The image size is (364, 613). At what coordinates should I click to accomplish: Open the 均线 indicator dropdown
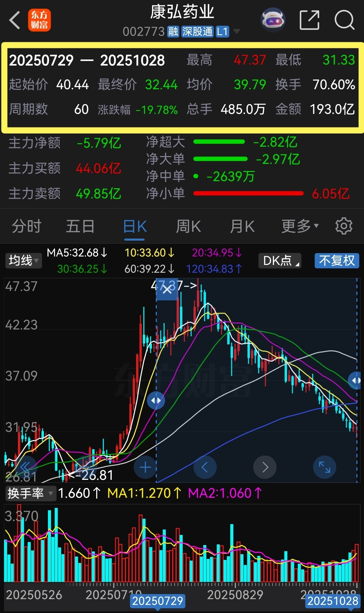click(x=23, y=261)
